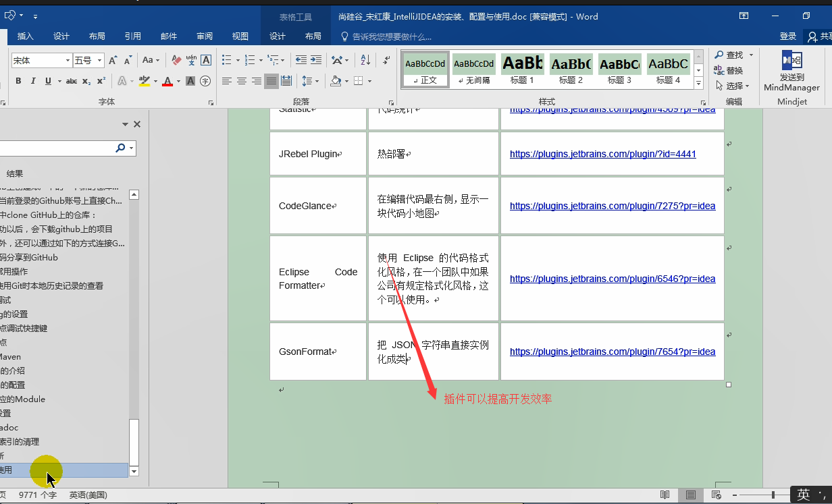Switch to read mode view in status bar
The image size is (832, 504).
(x=665, y=495)
